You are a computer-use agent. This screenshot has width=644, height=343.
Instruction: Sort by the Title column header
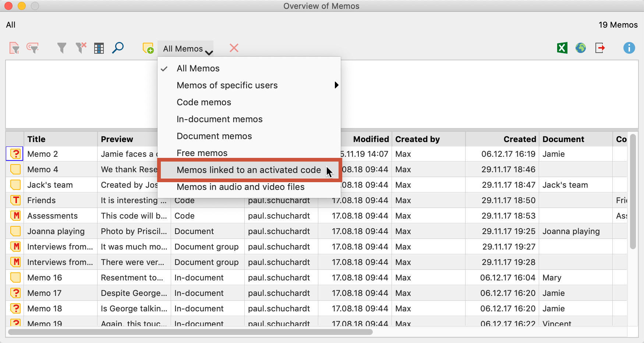tap(61, 139)
